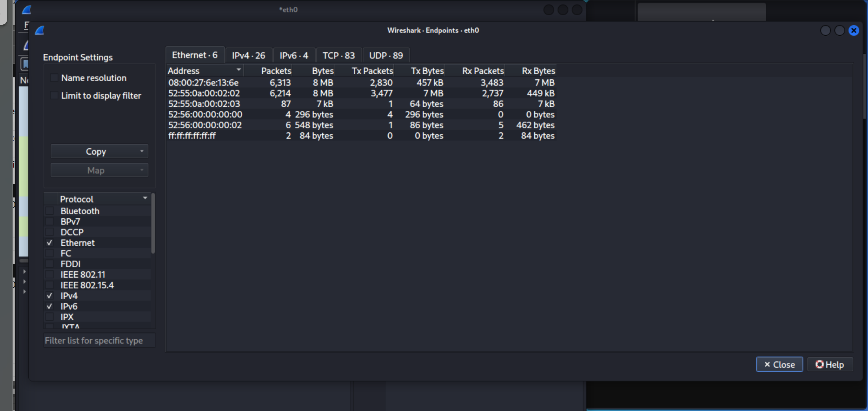The image size is (868, 411).
Task: Sort protocol list via Protocol header
Action: point(104,199)
